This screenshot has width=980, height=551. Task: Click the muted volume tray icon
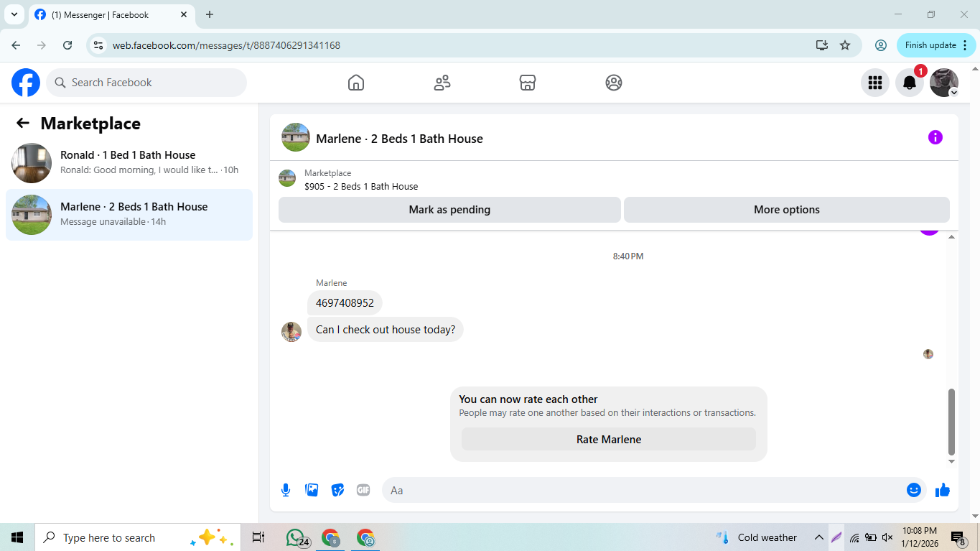pos(887,537)
